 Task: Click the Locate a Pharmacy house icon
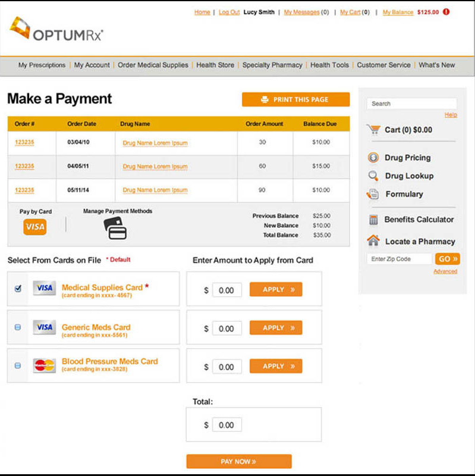373,241
